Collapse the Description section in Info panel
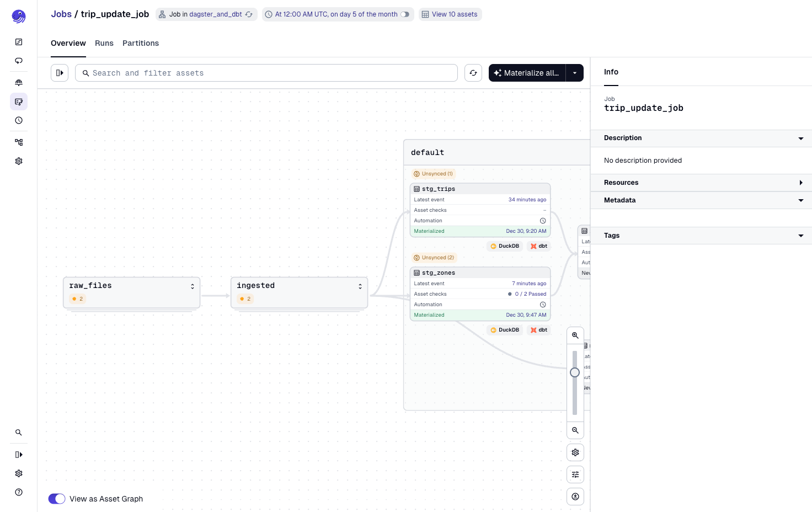The image size is (812, 512). [800, 138]
